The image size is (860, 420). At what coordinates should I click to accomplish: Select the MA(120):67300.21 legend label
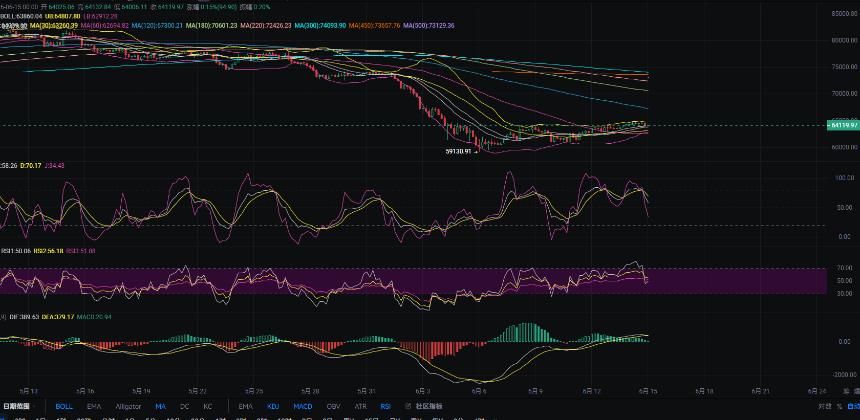pyautogui.click(x=157, y=26)
